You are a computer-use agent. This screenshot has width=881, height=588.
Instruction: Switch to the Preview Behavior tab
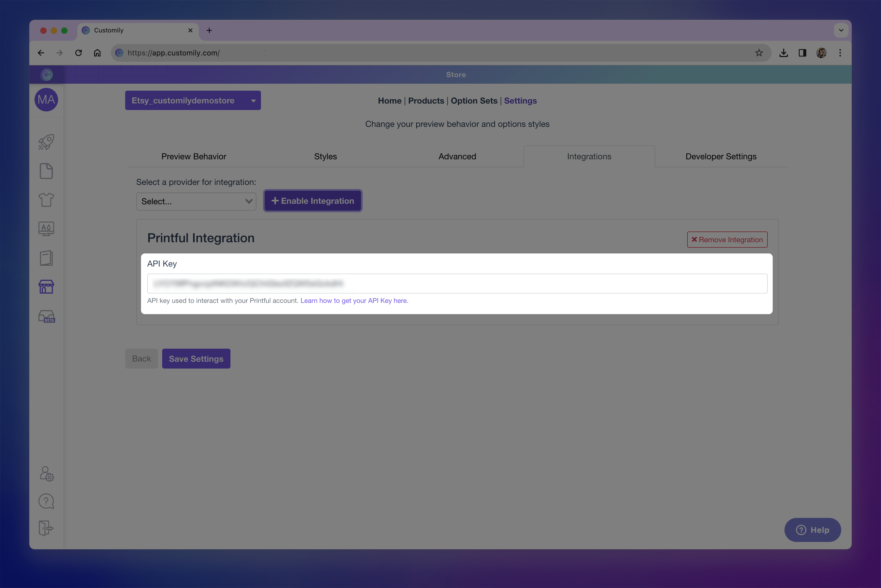pos(194,156)
